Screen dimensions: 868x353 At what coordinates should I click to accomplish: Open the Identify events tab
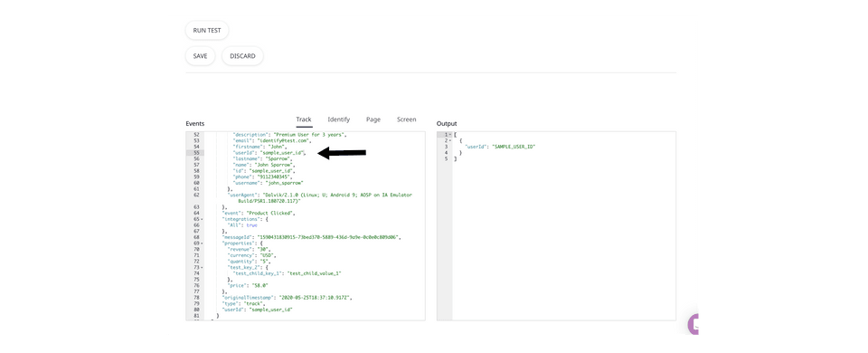(x=339, y=119)
